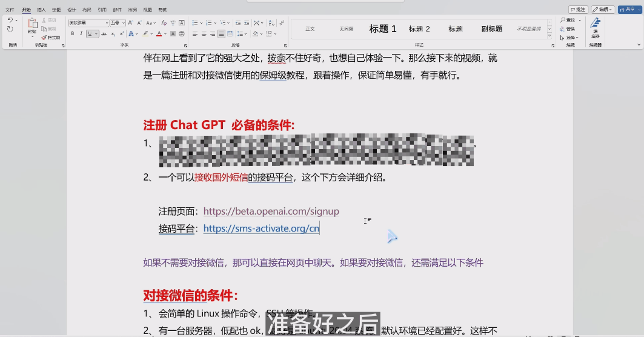Viewport: 644px width, 337px height.
Task: Switch to the Help (帮助) tab
Action: point(162,10)
